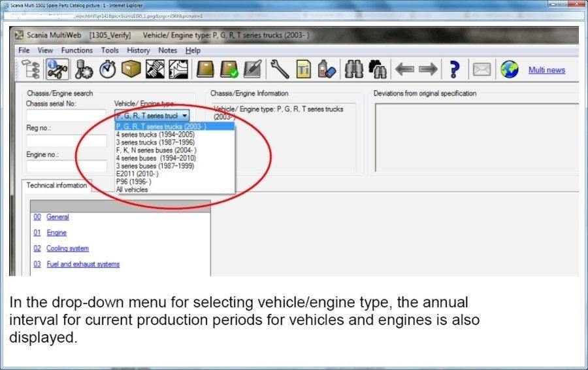Click the Reg no. input field
Screen dimensions: 588x370
(67, 141)
